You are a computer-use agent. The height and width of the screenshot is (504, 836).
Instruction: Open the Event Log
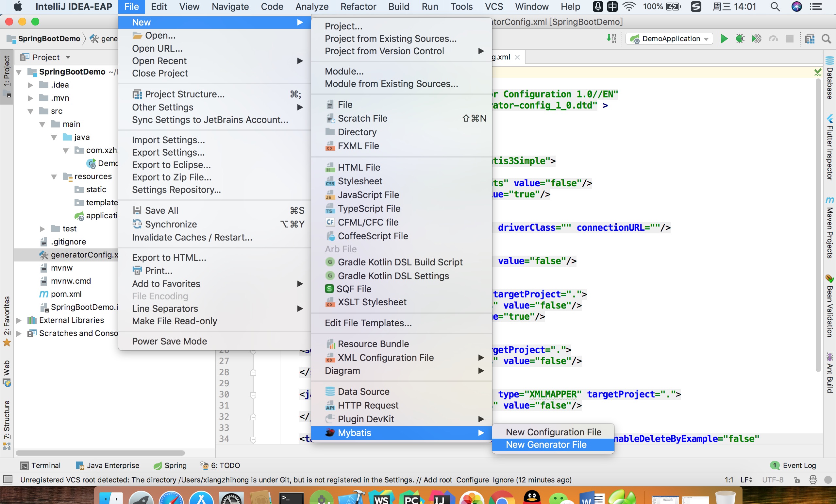click(x=793, y=465)
